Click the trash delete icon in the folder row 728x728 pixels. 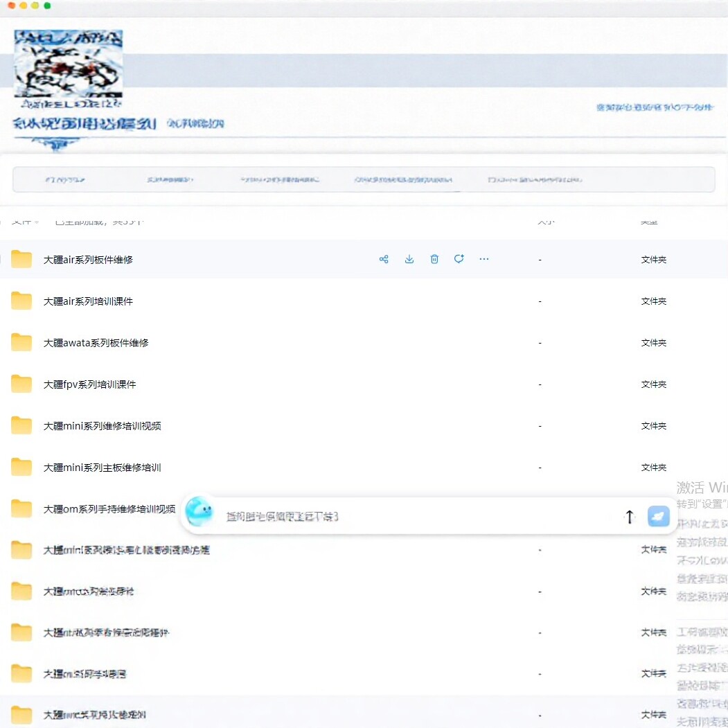[434, 258]
